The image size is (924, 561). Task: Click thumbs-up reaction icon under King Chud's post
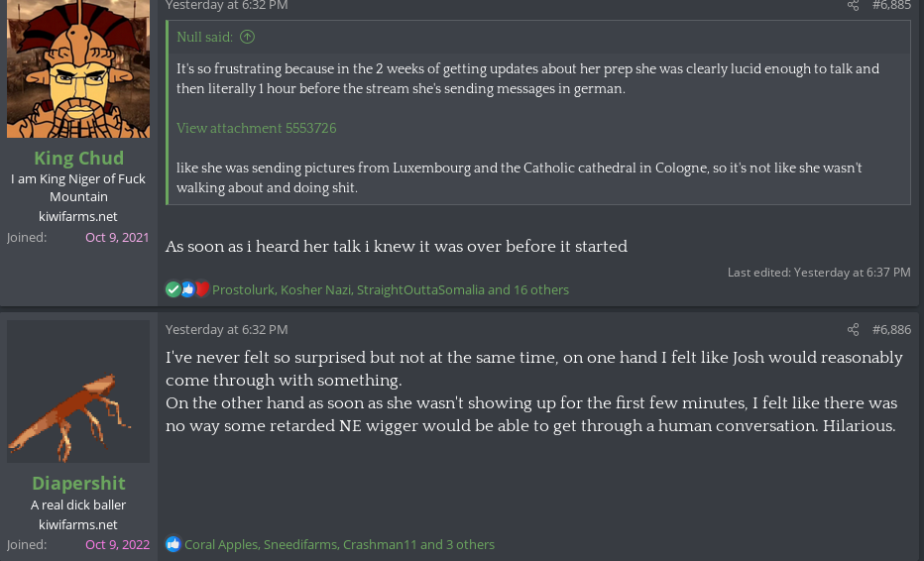tap(187, 289)
